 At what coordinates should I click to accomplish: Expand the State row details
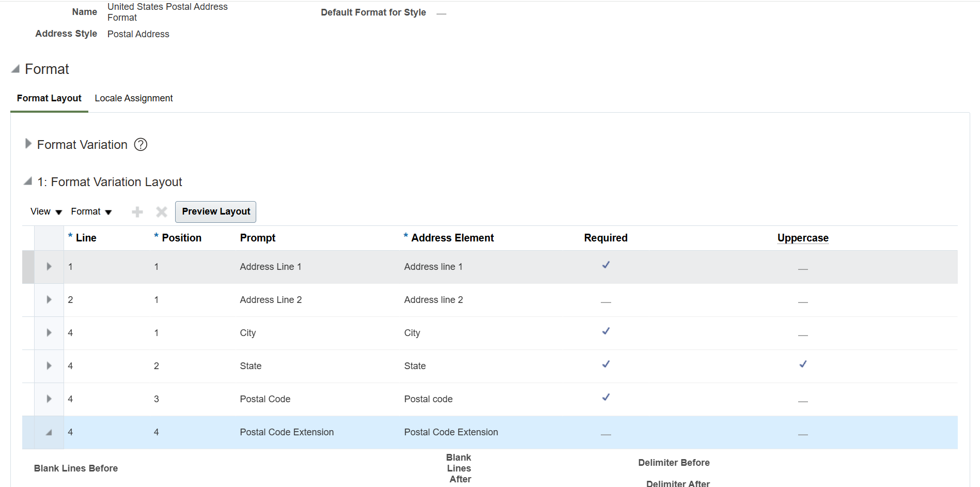pyautogui.click(x=49, y=366)
